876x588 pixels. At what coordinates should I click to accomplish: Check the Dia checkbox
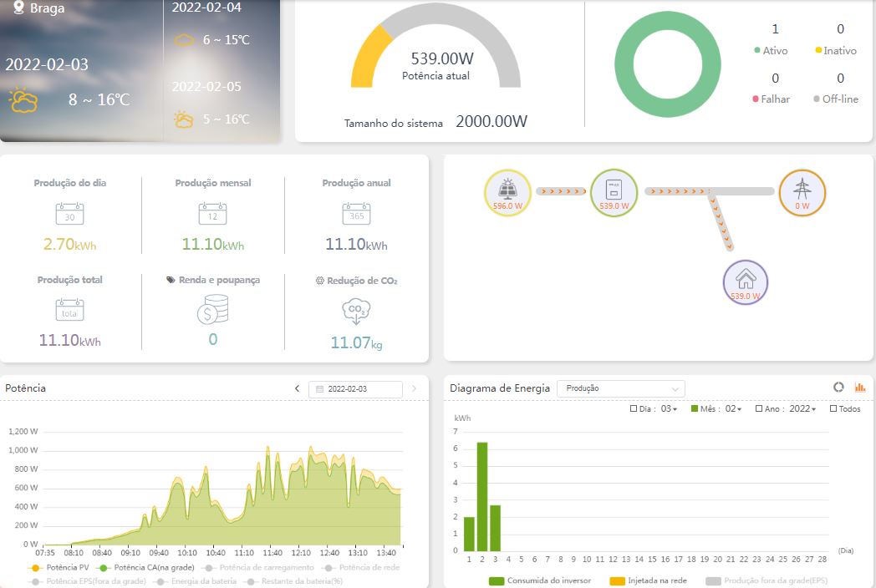(x=634, y=408)
